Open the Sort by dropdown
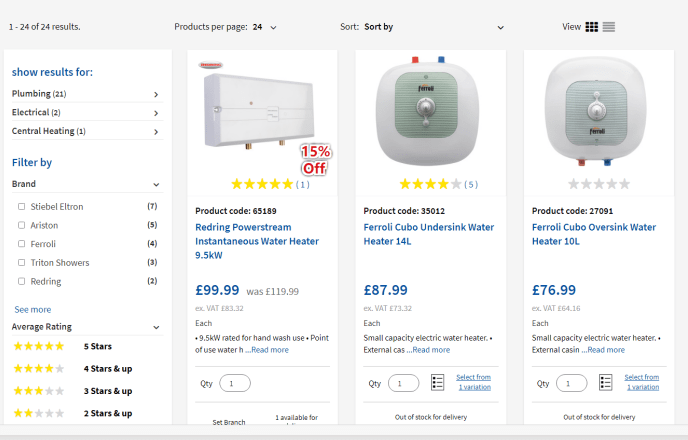The image size is (688, 440). coord(433,27)
